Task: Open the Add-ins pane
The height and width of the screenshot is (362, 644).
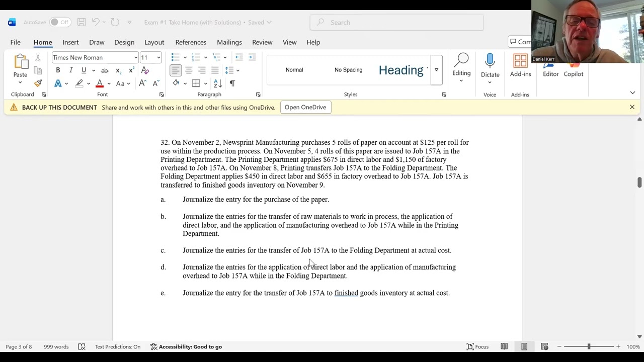Action: 520,65
